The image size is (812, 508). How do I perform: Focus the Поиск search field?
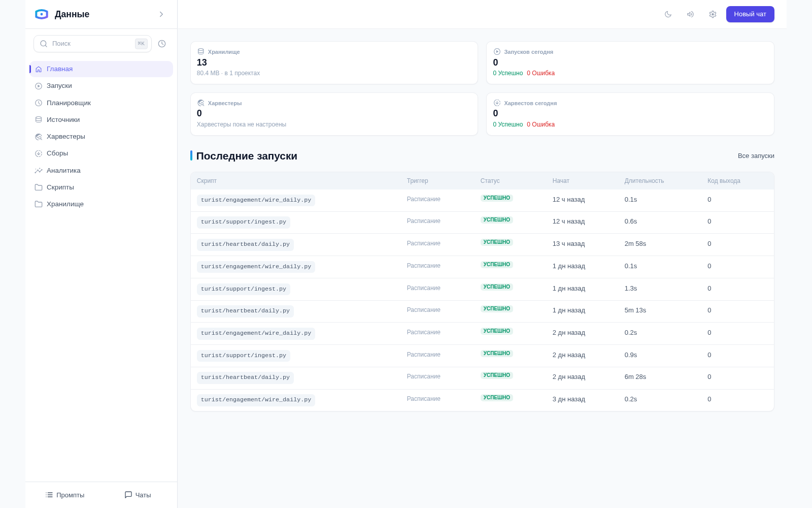pos(92,44)
